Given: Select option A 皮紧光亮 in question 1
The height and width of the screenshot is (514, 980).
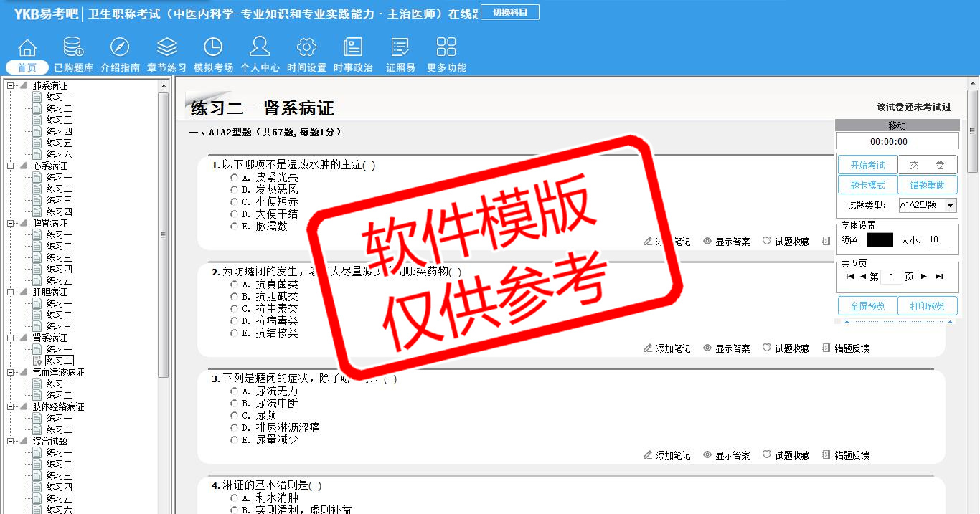Looking at the screenshot, I should [235, 177].
